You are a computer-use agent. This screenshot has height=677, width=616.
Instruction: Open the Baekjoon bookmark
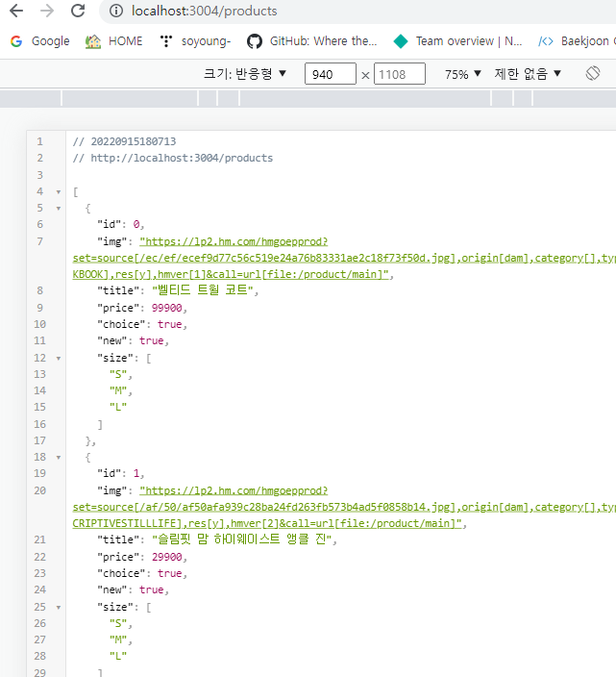pos(577,41)
